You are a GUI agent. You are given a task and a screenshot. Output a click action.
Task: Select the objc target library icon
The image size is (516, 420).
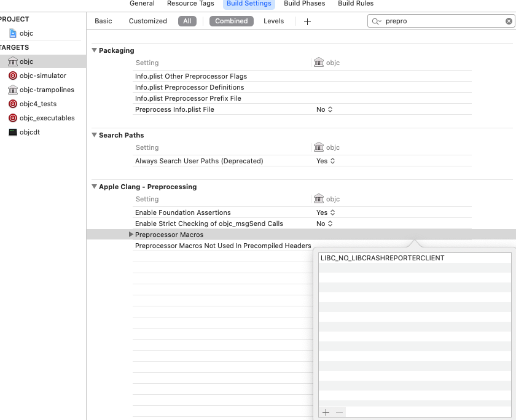pos(13,61)
